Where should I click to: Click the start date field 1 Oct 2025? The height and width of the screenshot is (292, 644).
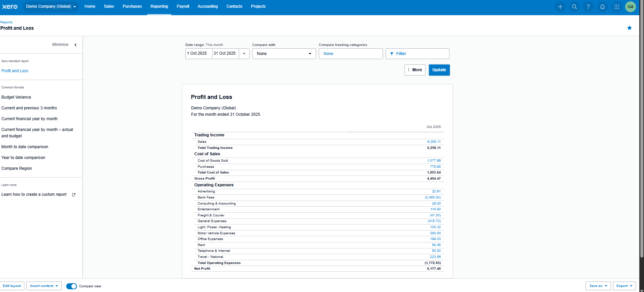coord(199,53)
